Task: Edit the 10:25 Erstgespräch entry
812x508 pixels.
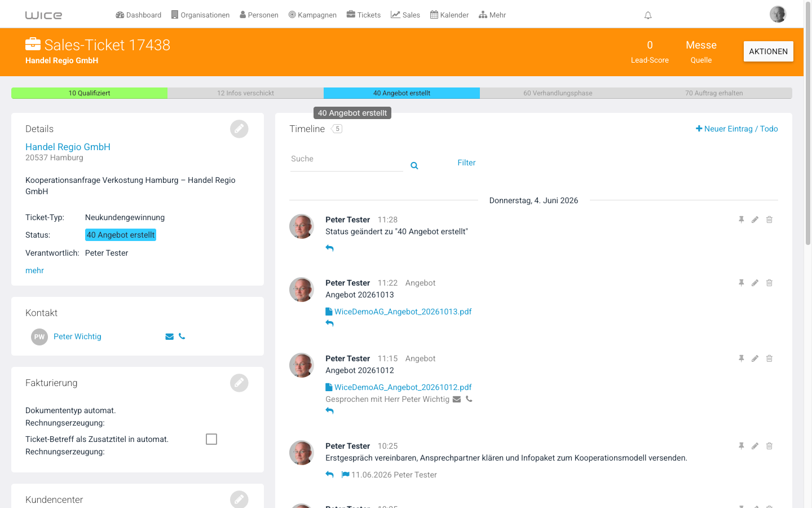Action: (x=755, y=446)
